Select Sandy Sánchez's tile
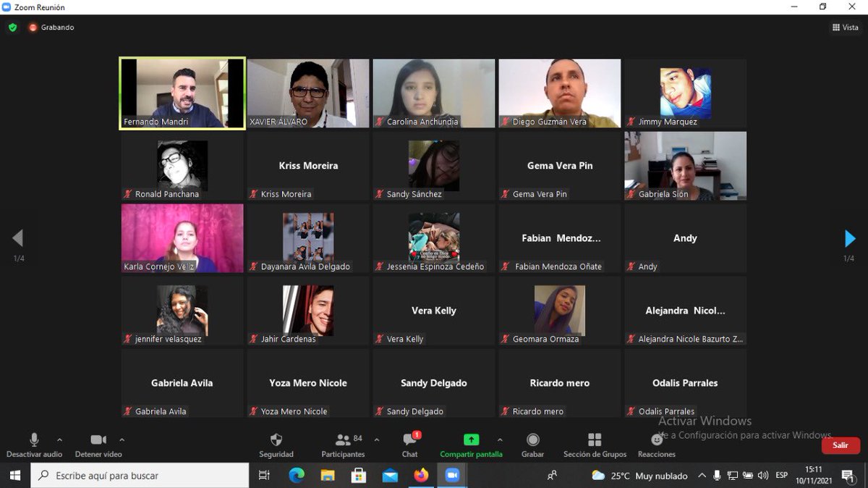The height and width of the screenshot is (488, 868). point(434,166)
